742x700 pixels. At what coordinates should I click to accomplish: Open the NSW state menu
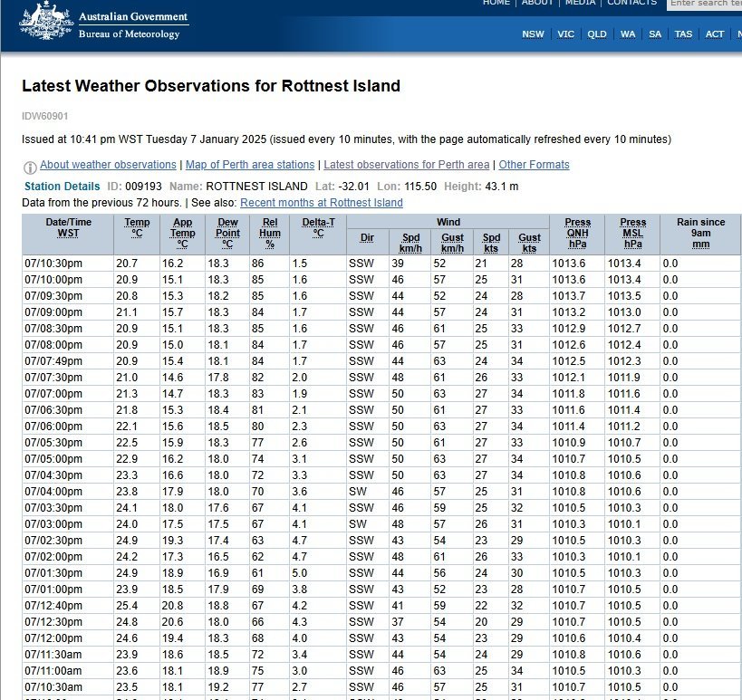click(x=533, y=34)
